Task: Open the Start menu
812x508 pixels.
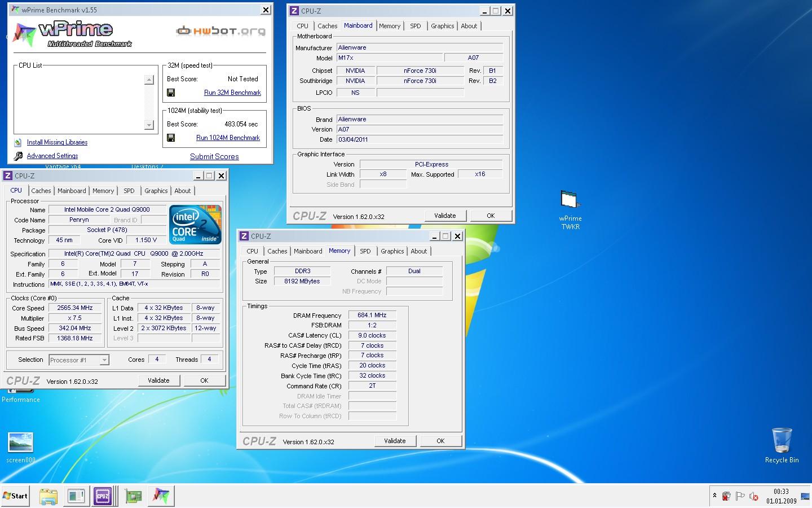Action: (15, 496)
